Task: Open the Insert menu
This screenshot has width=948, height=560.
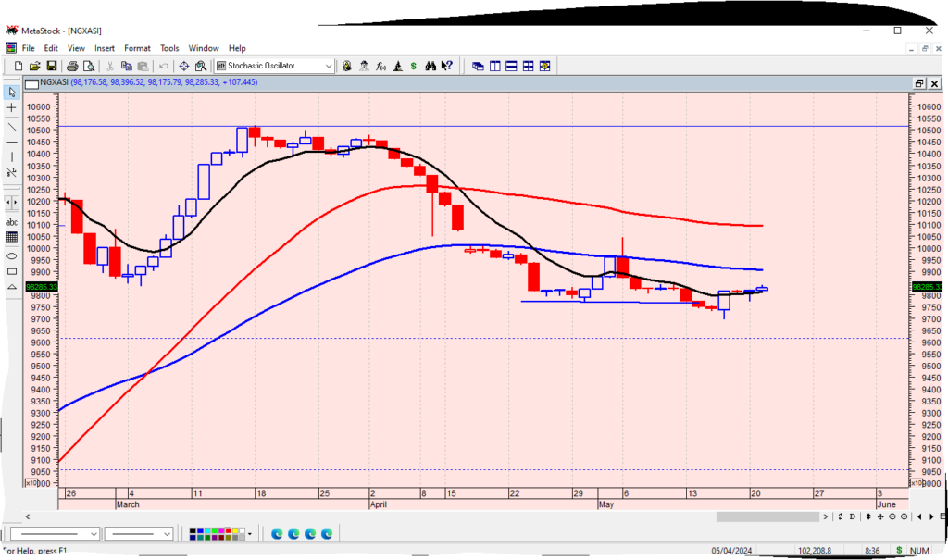Action: tap(105, 48)
